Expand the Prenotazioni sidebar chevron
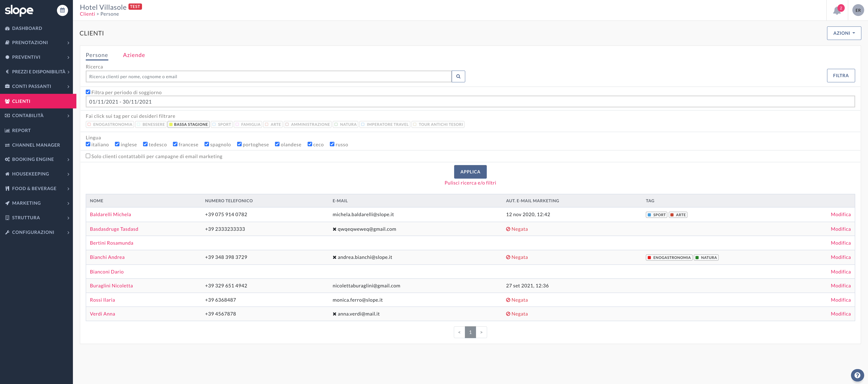 tap(68, 43)
